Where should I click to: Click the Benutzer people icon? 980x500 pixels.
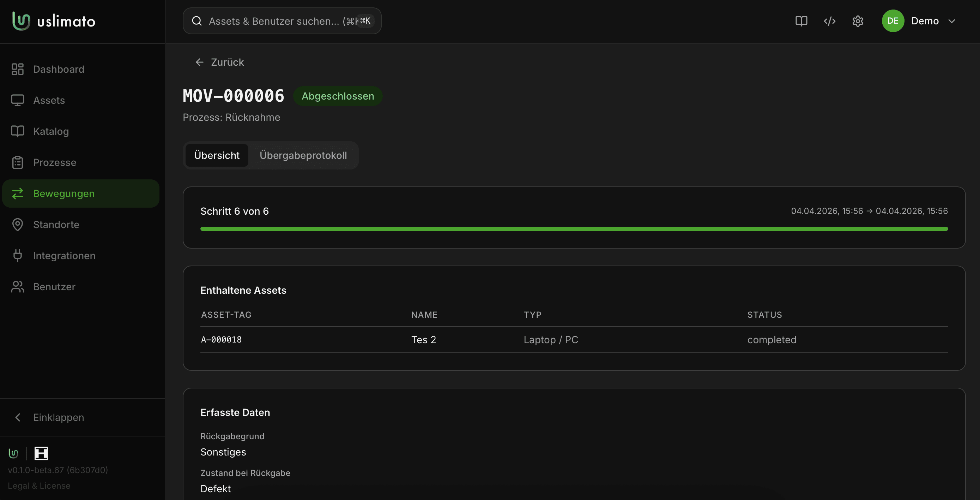[x=18, y=287]
